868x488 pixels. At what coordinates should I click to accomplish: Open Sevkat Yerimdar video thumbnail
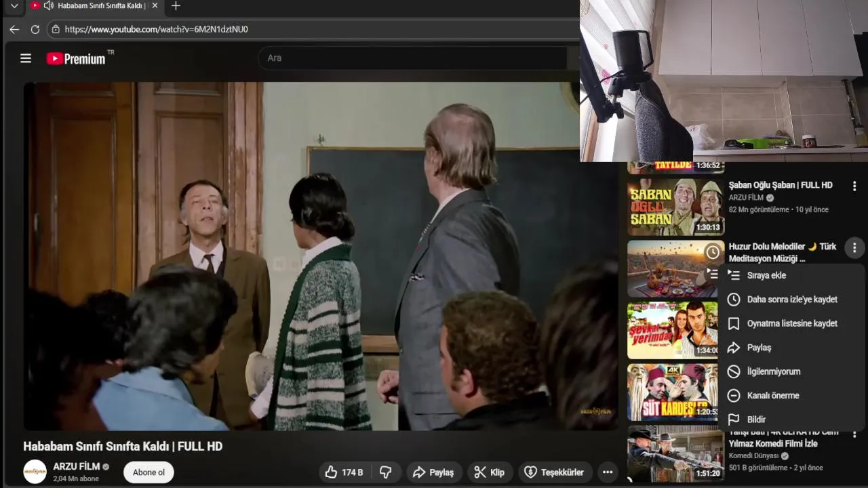point(672,330)
